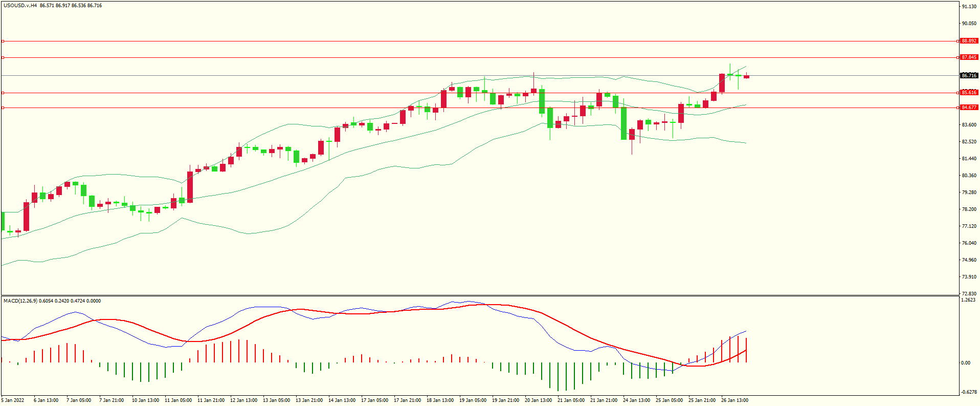
Task: Select the 88.892 red price label
Action: 969,41
